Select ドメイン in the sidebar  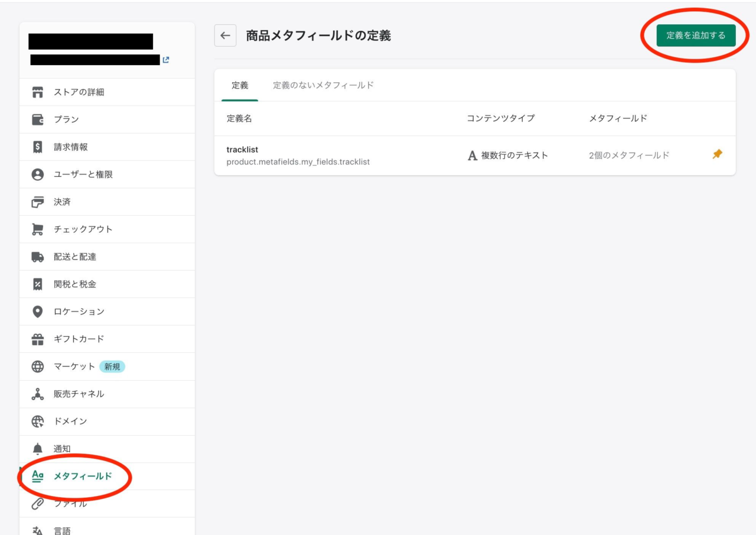107,421
